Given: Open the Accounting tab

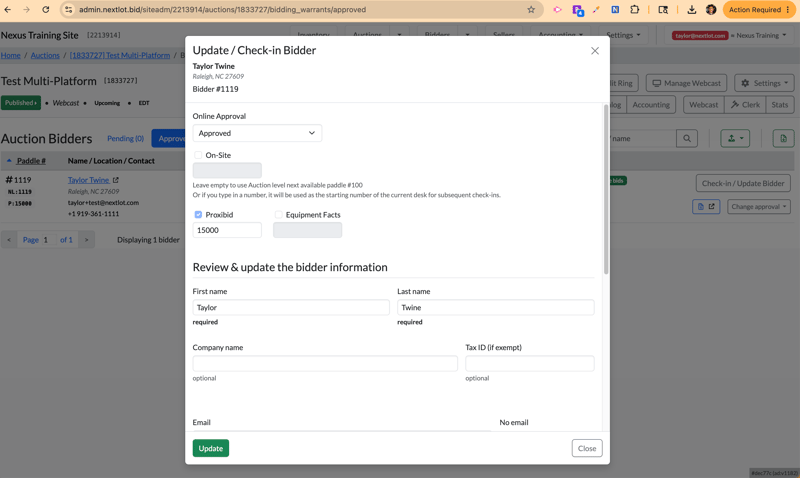Looking at the screenshot, I should click(651, 105).
